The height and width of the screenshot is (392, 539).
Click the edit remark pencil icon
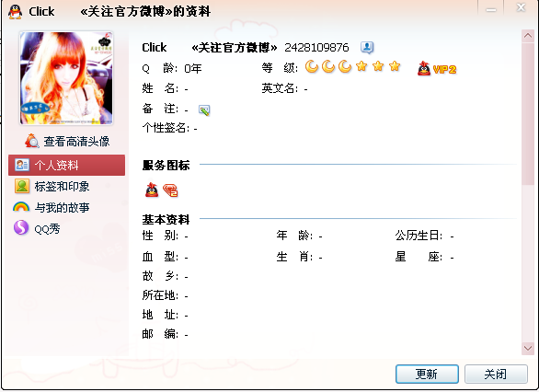(x=204, y=110)
